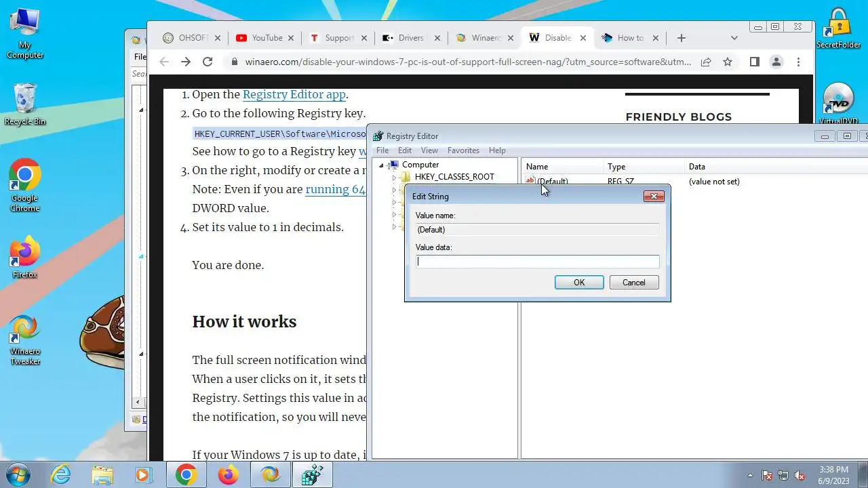Click the Data column header
This screenshot has height=488, width=868.
[x=776, y=167]
